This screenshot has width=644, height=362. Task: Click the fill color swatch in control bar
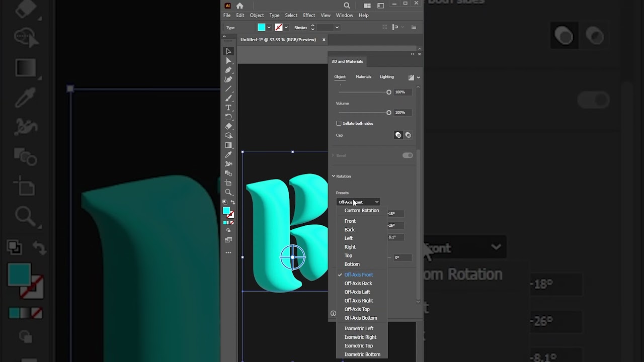point(262,28)
